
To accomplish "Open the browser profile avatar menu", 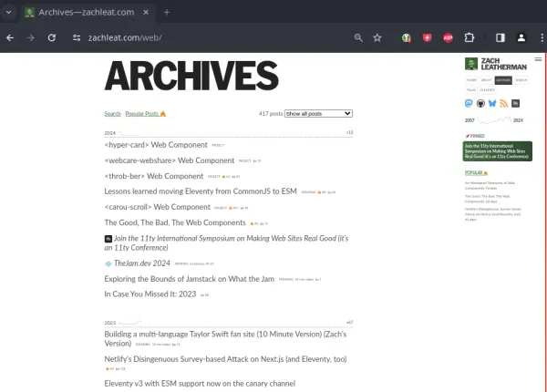I will pos(521,37).
